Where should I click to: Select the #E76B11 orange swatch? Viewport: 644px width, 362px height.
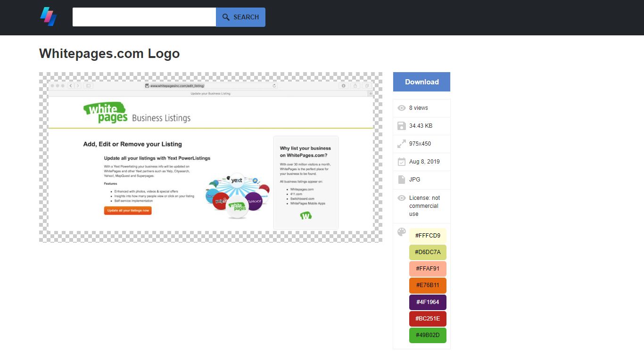(428, 285)
